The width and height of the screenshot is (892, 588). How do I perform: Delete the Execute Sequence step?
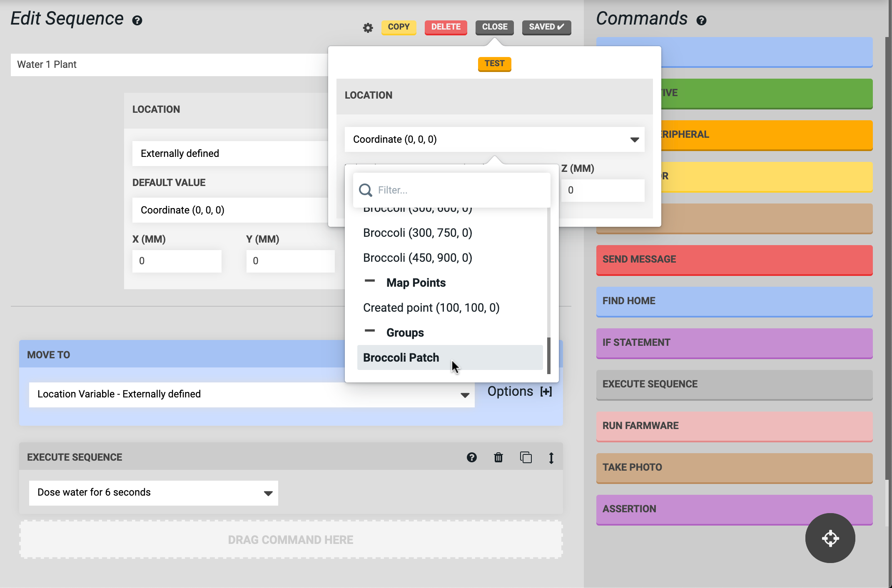click(498, 457)
